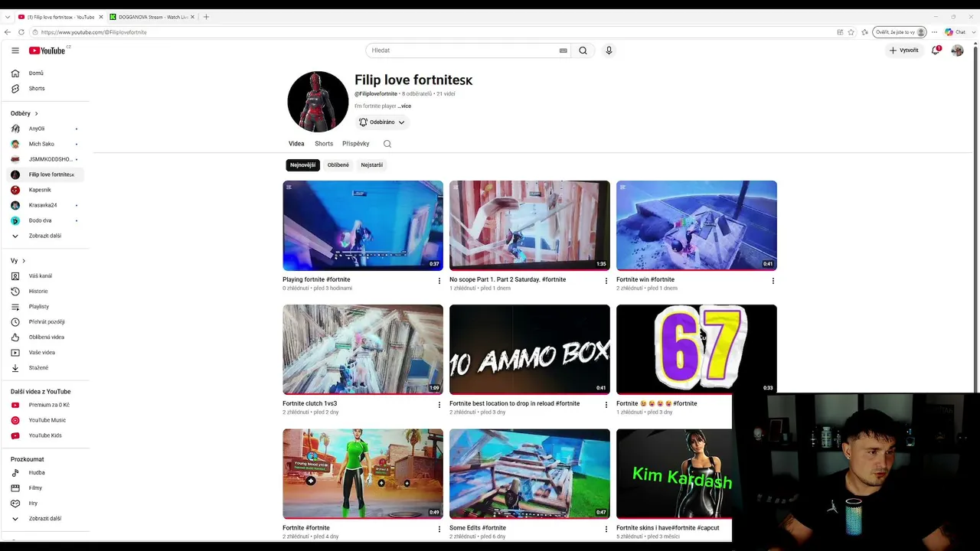
Task: Open the browser Chat button
Action: 954,32
